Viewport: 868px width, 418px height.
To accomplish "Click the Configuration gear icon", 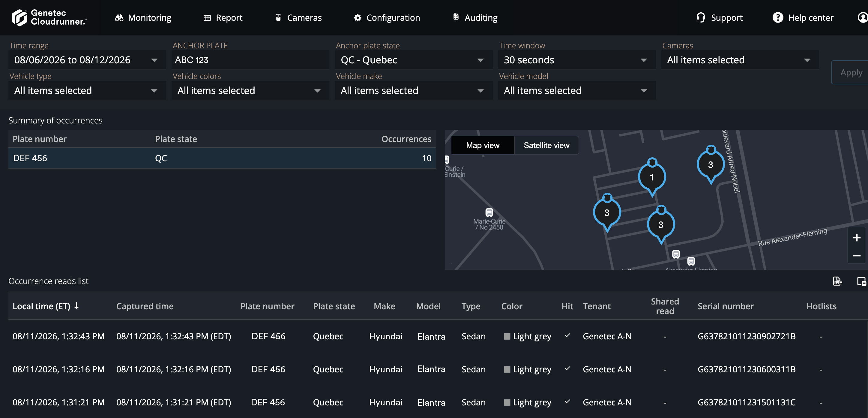I will point(358,17).
